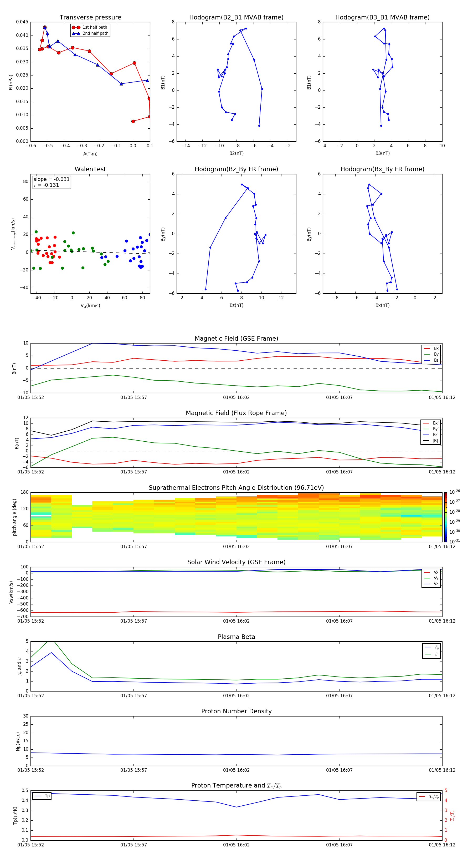This screenshot has width=473, height=868.
Task: Click 'Vx' in solar wind legend
Action: tap(431, 572)
